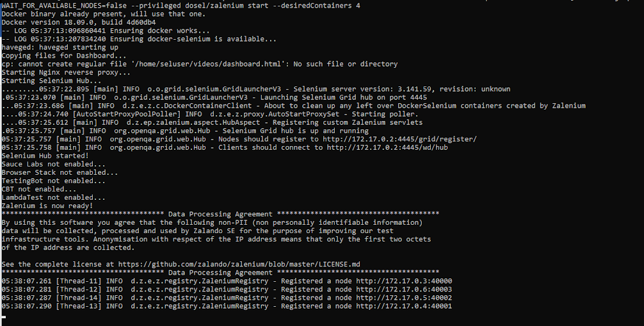Click the blinking terminal cursor at bottom
Image resolution: width=644 pixels, height=326 pixels.
(3, 315)
